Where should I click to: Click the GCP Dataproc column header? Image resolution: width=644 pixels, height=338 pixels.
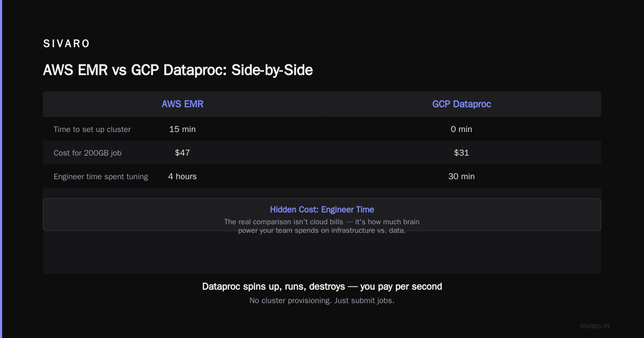click(462, 104)
